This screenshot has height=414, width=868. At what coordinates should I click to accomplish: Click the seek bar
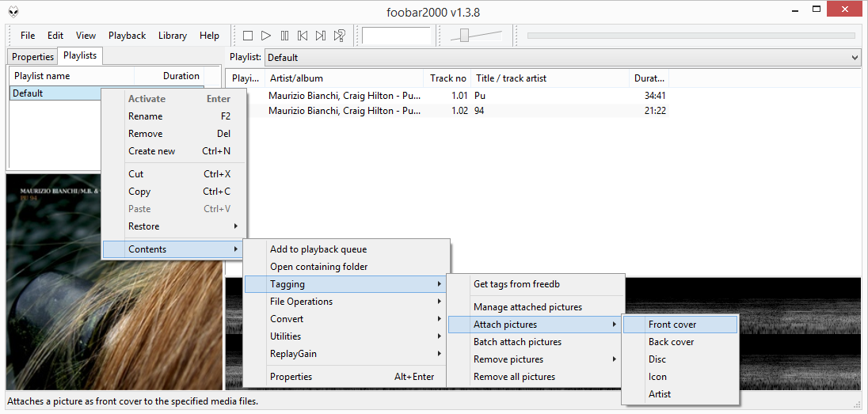pyautogui.click(x=691, y=36)
